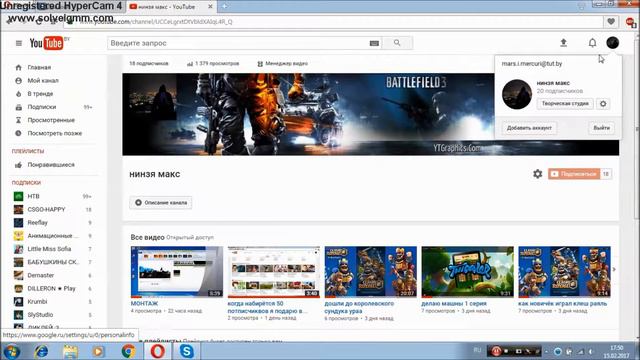
Task: Click the Подписаться subscribe button
Action: coord(574,174)
